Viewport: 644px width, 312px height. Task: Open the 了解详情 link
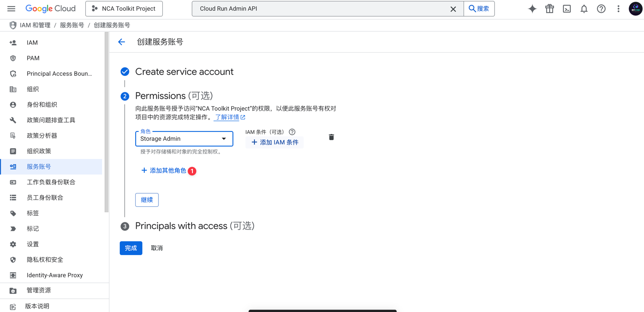227,117
